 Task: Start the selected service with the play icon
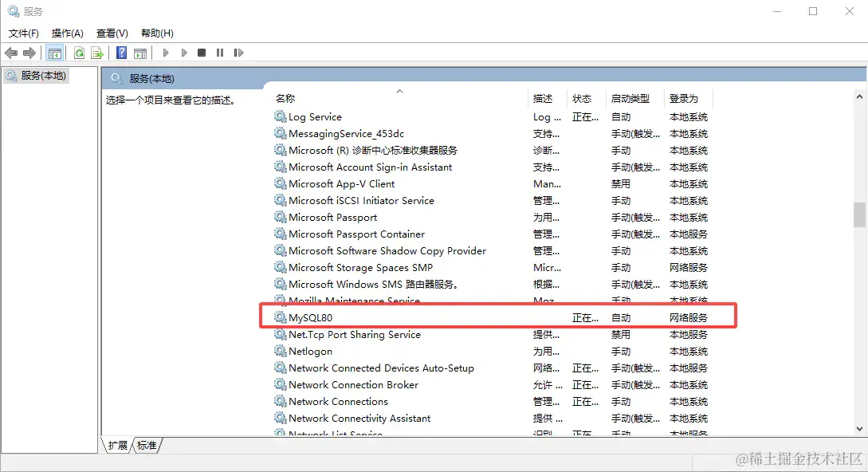[165, 53]
